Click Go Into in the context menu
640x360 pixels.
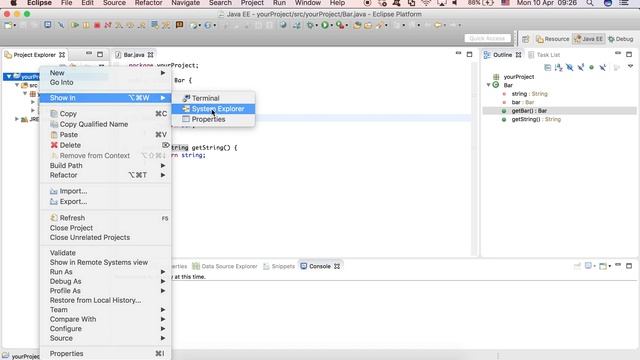[x=106, y=82]
